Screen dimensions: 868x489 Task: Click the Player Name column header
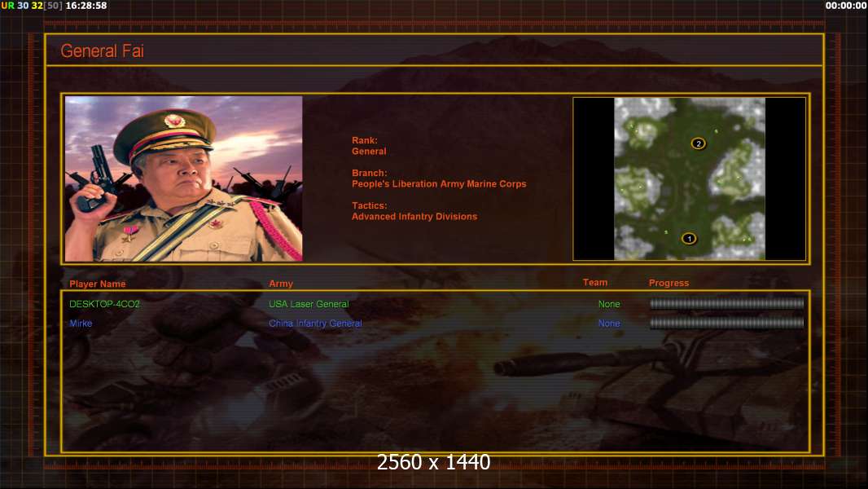98,284
